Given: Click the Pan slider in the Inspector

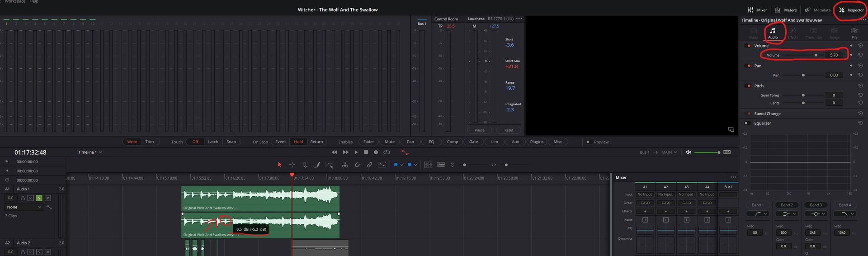Looking at the screenshot, I should click(x=803, y=76).
